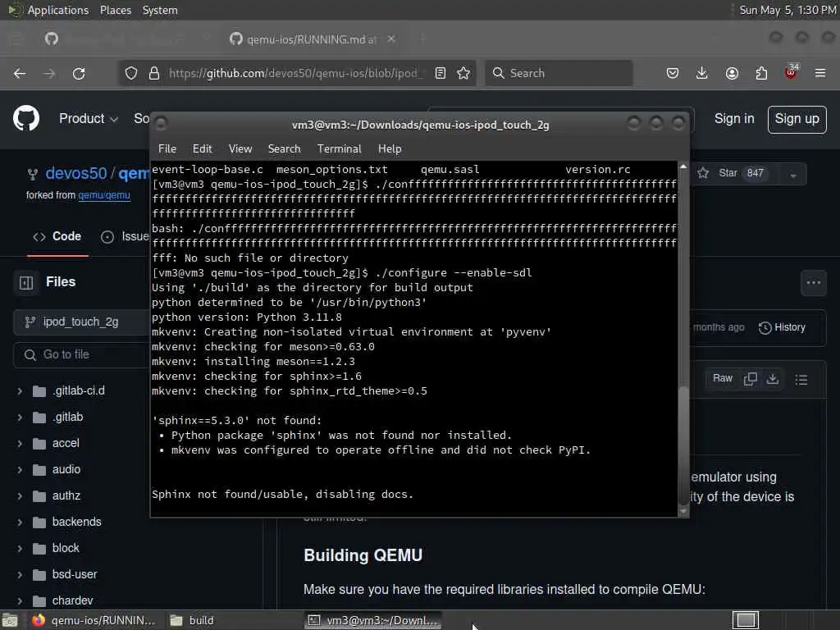Expand the .gitlab folder
Viewport: 840px width, 630px height.
pyautogui.click(x=20, y=418)
